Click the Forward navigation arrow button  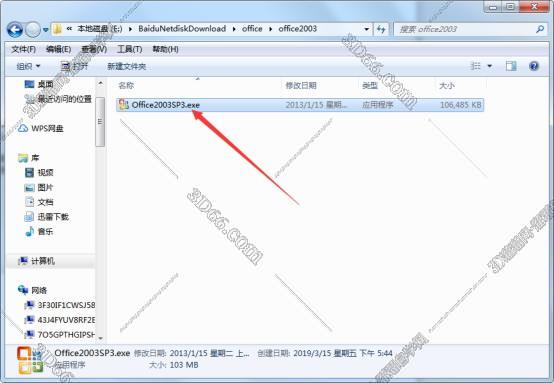click(x=33, y=30)
